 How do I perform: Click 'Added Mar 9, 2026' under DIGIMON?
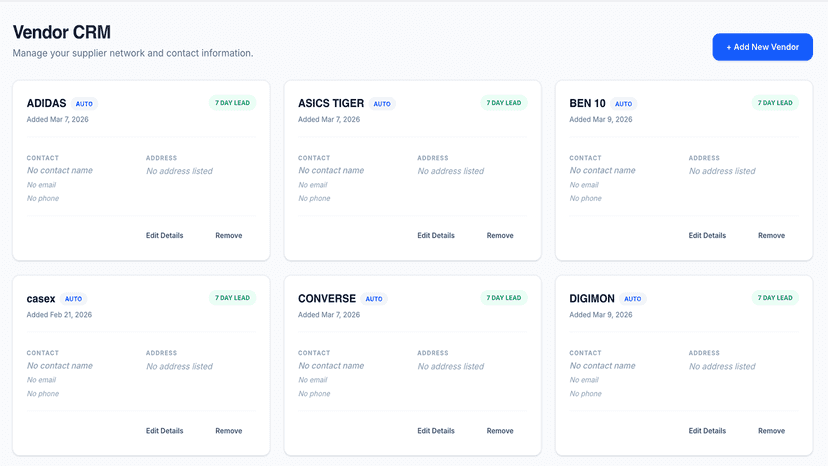click(600, 314)
